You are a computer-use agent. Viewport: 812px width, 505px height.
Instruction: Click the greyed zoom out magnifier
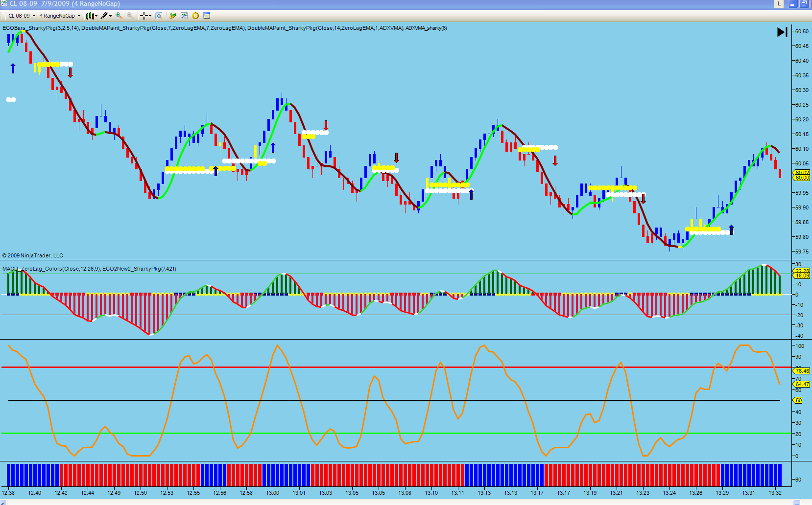[130, 16]
